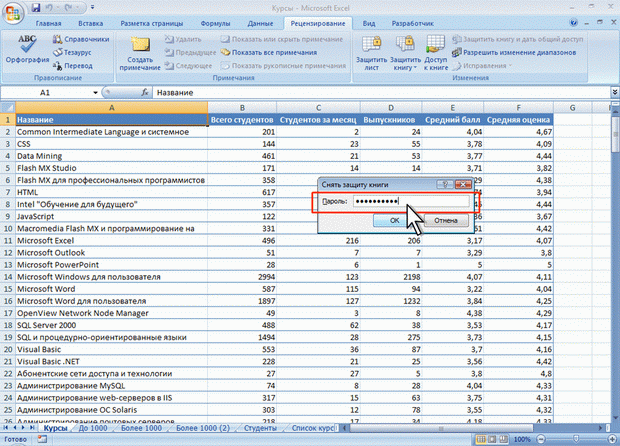620x446 pixels.
Task: Open the Главная tab
Action: pos(48,23)
